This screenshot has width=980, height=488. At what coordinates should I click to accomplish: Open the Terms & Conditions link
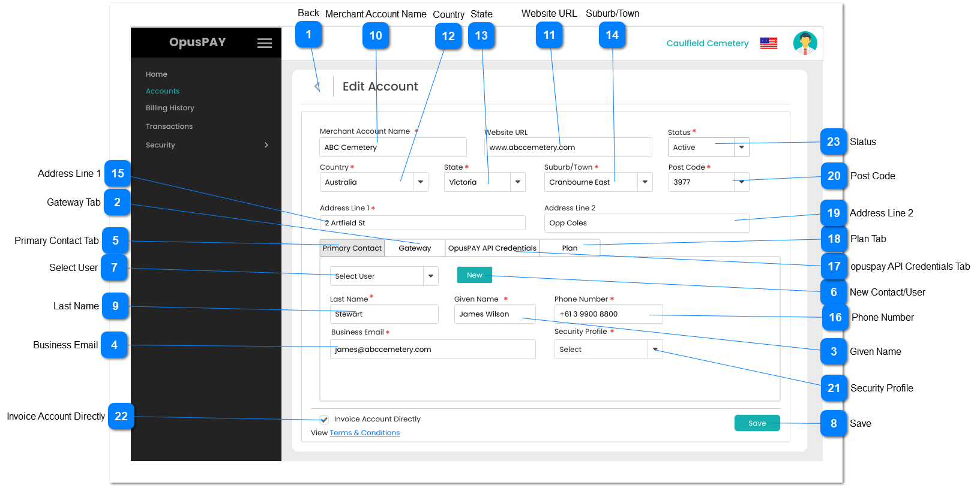[x=364, y=433]
